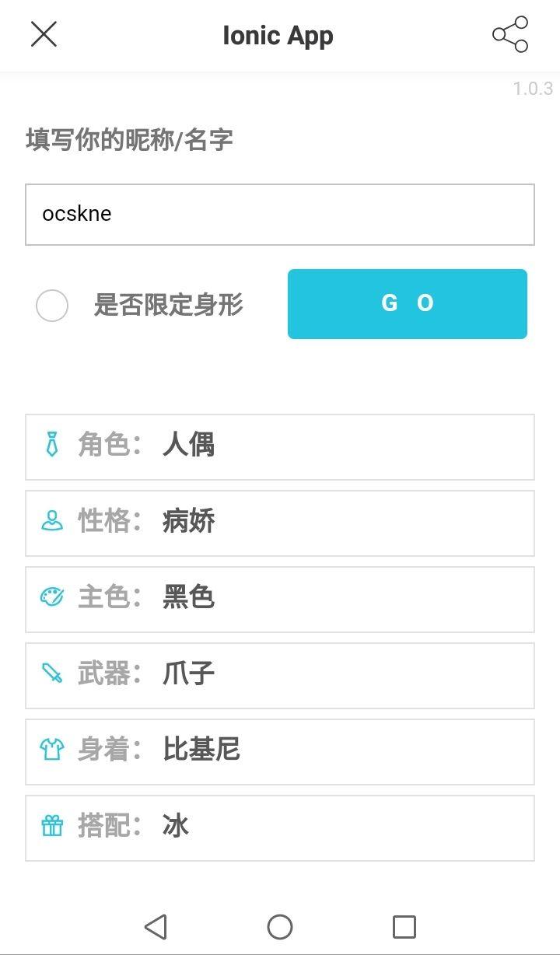Open recent apps with square button
Image resolution: width=560 pixels, height=955 pixels.
pos(404,927)
